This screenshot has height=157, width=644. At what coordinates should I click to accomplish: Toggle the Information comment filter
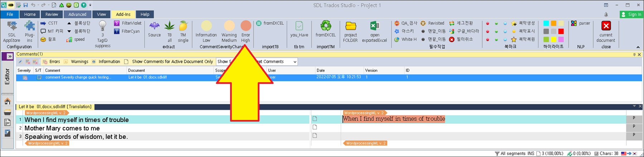[106, 62]
